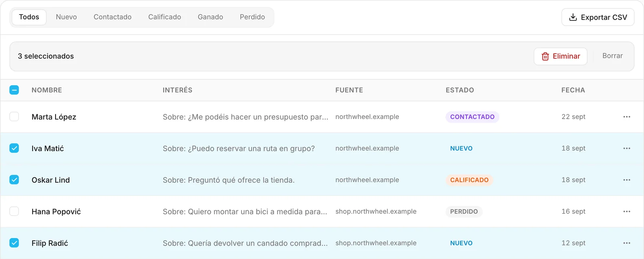Click '18 sept' in Oskar Lind row

[574, 180]
